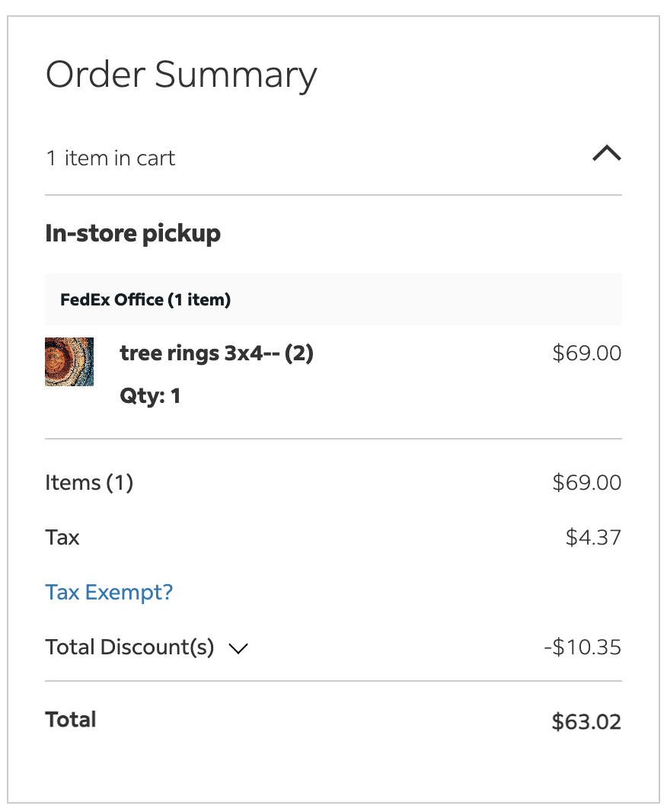Click the Tax label
The width and height of the screenshot is (667, 812).
[x=62, y=538]
